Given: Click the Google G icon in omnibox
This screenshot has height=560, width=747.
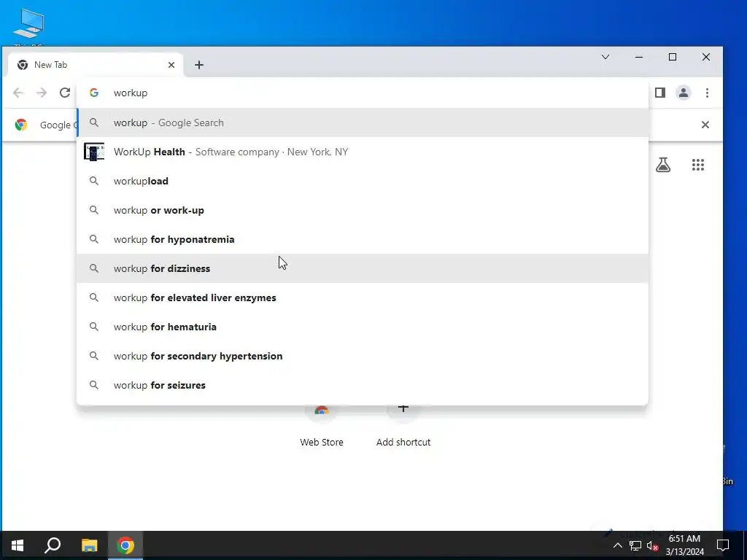Looking at the screenshot, I should [x=94, y=93].
